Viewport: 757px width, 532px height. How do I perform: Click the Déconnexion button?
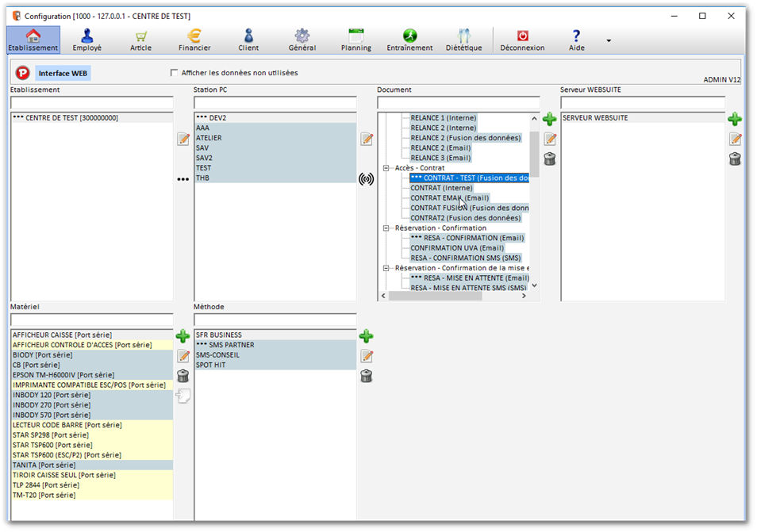(522, 40)
